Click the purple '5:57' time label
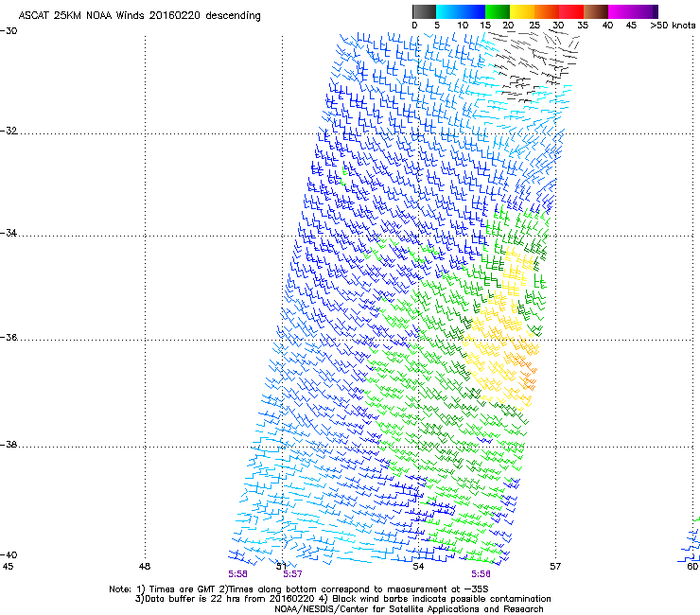700x615 pixels. coord(292,574)
